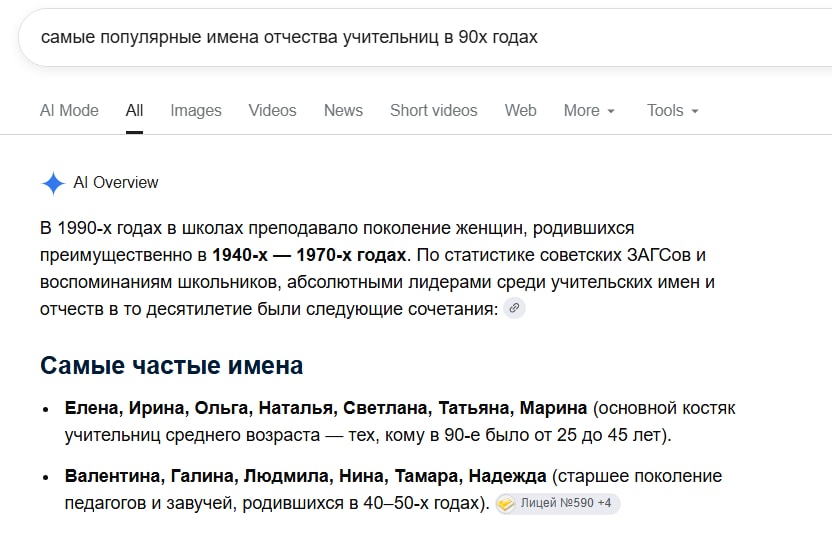Click the bold text '1940-х — 1970-х годах'
The width and height of the screenshot is (832, 542).
click(309, 255)
